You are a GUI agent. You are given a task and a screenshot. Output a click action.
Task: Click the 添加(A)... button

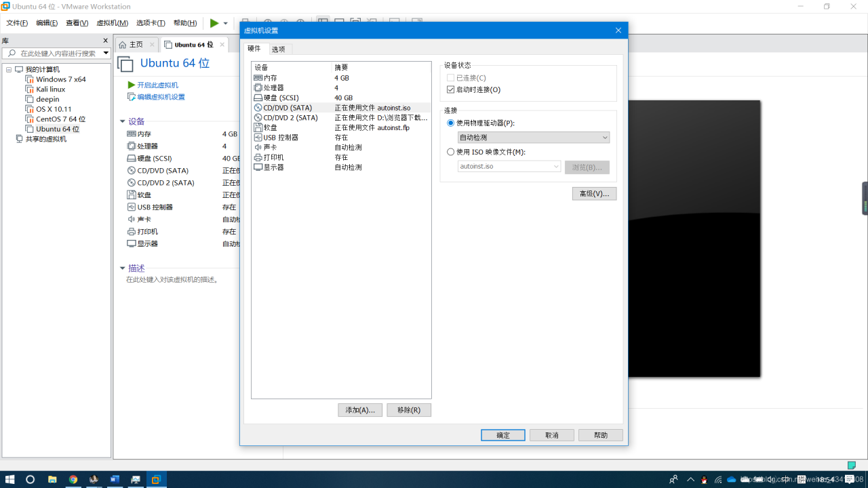(x=360, y=410)
